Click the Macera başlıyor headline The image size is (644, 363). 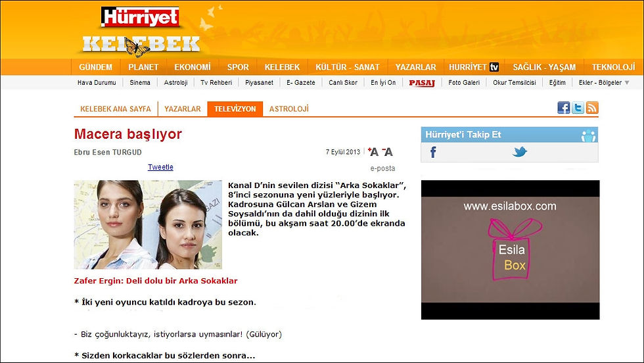pyautogui.click(x=127, y=134)
